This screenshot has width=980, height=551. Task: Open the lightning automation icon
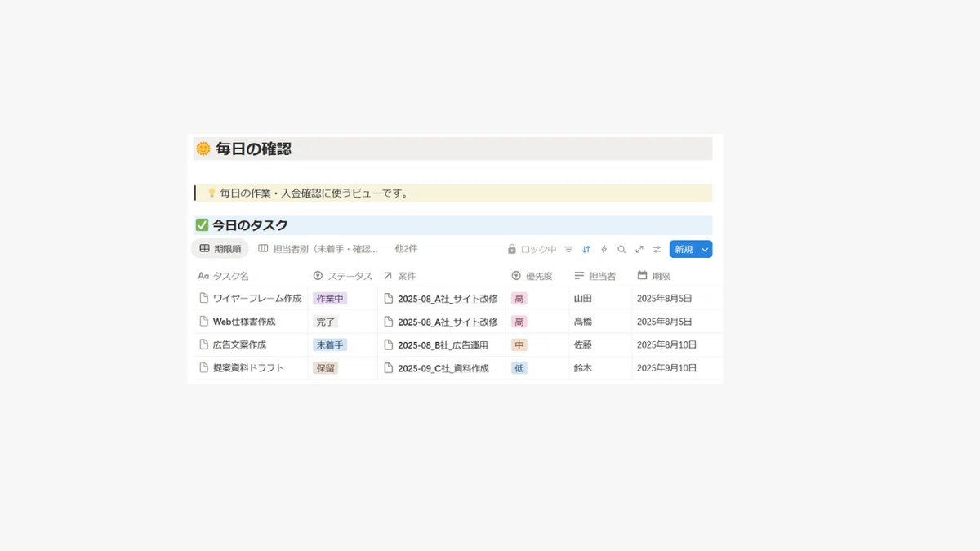coord(604,249)
